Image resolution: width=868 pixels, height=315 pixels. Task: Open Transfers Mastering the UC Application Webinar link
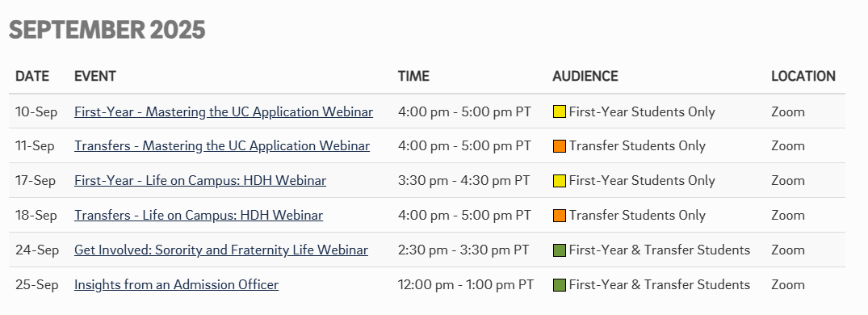222,146
